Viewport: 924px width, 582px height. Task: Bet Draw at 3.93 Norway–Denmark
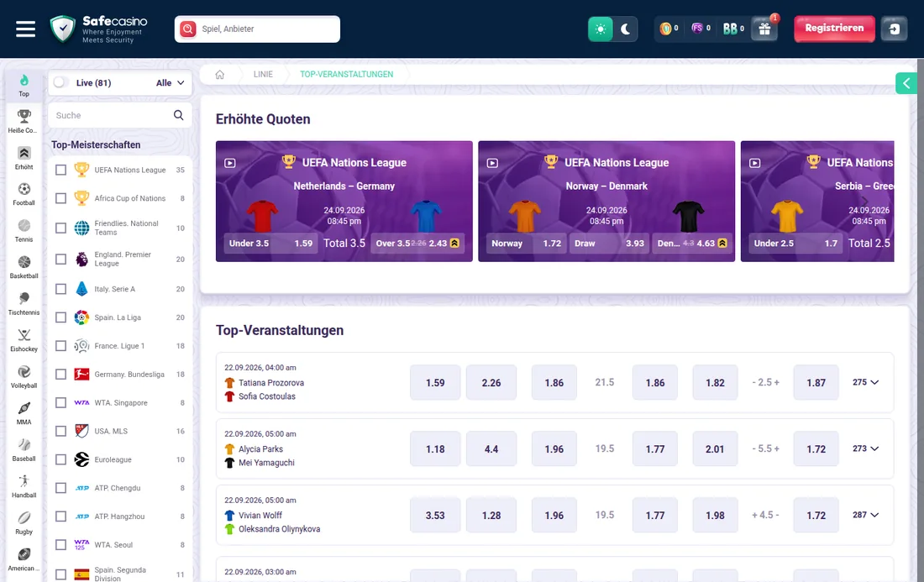pos(609,244)
